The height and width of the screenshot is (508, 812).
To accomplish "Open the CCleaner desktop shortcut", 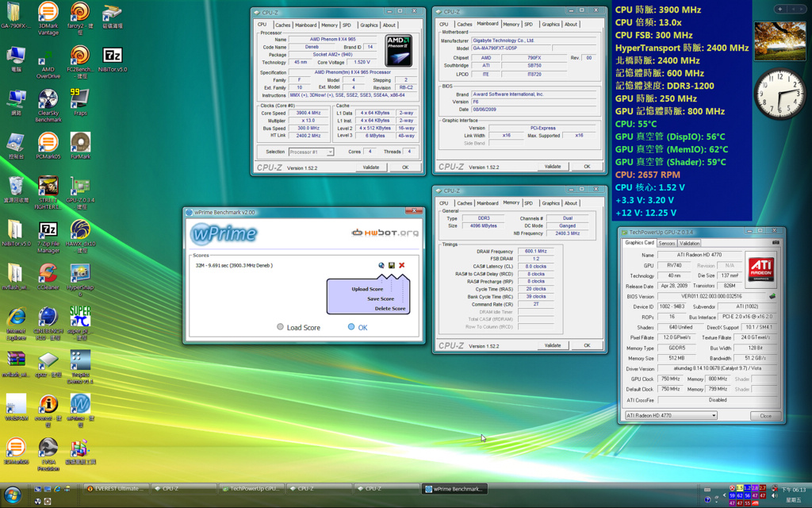I will click(48, 277).
